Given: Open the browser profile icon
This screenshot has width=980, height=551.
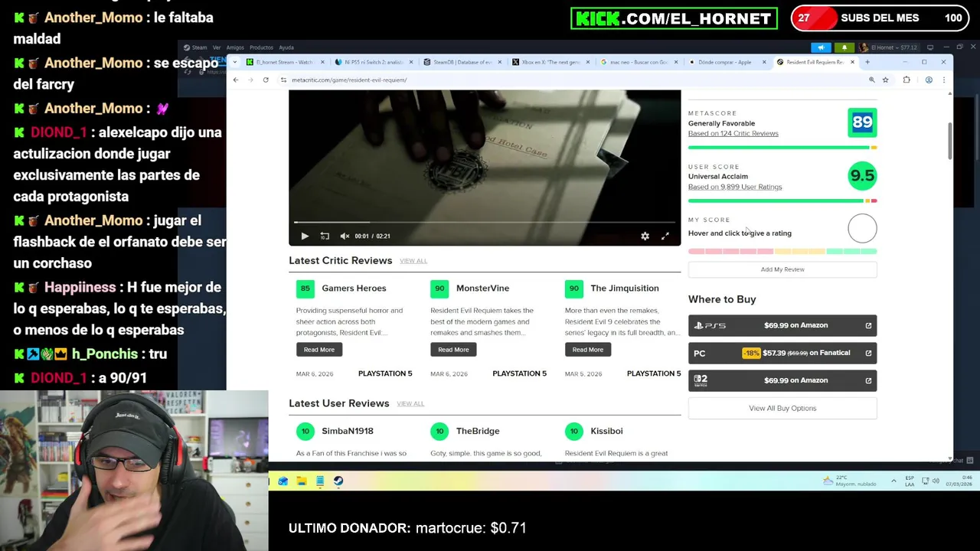Looking at the screenshot, I should tap(929, 80).
